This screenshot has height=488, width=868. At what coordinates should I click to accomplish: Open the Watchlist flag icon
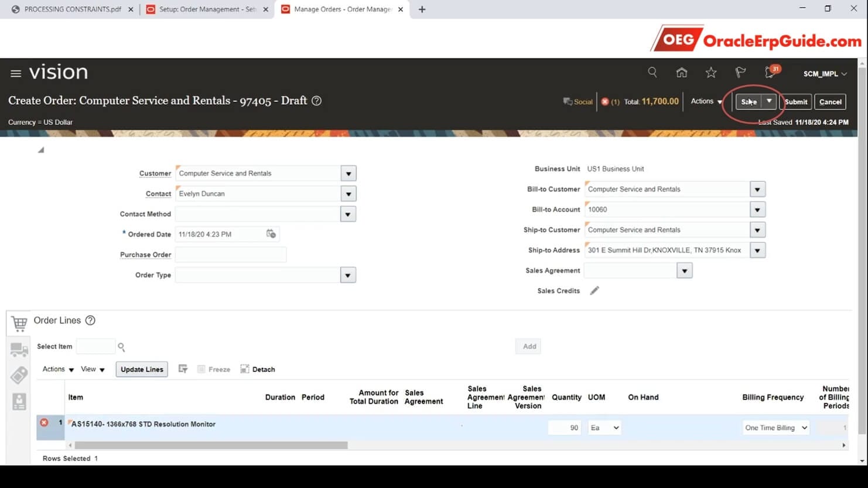pos(740,72)
